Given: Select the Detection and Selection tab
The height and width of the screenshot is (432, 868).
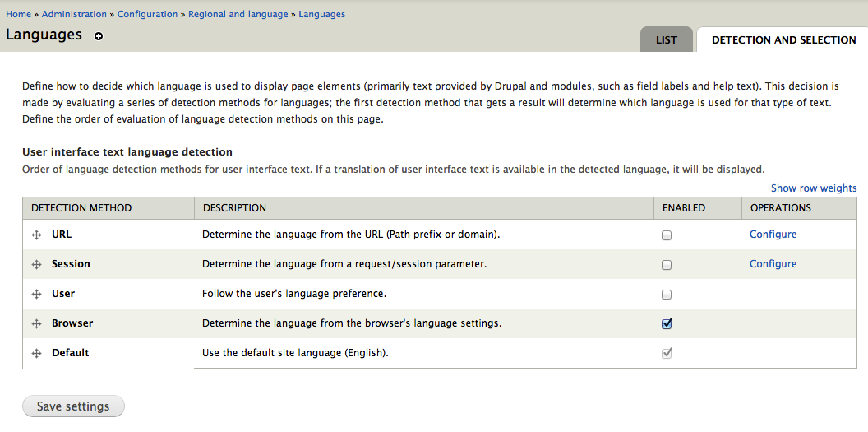Looking at the screenshot, I should tap(783, 39).
